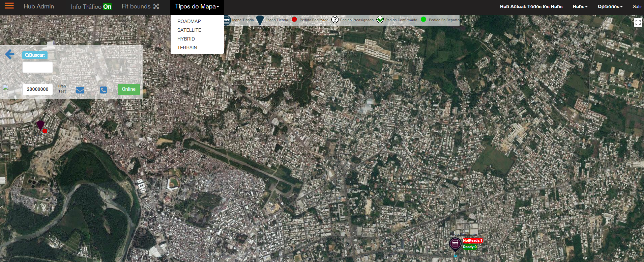Screen dimensions: 644x262
Task: Click the blue phone call icon
Action: tap(104, 90)
